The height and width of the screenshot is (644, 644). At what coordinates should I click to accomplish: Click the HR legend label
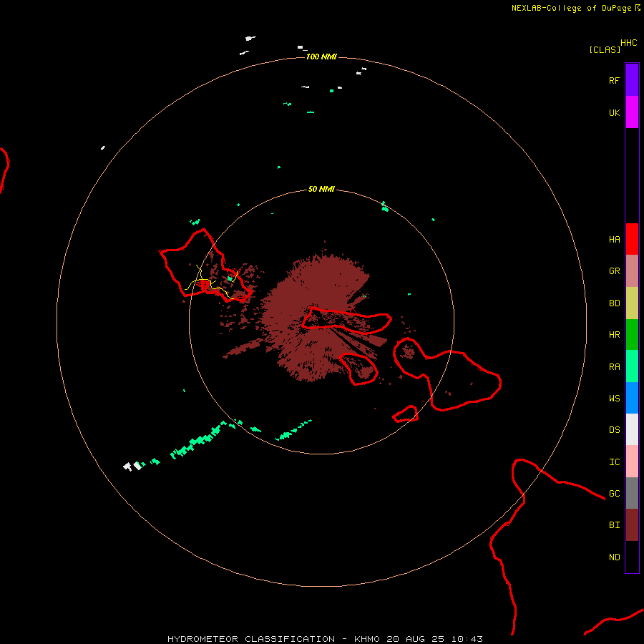tap(614, 335)
